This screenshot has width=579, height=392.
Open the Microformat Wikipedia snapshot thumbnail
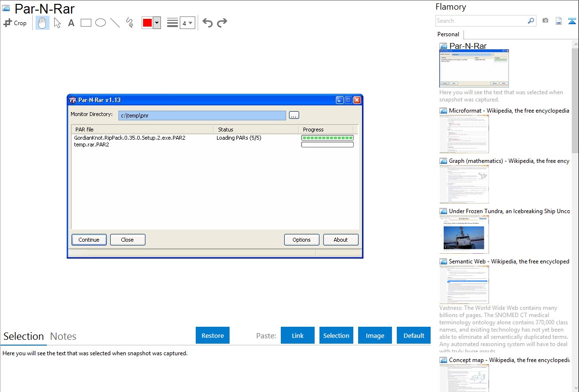[x=464, y=134]
